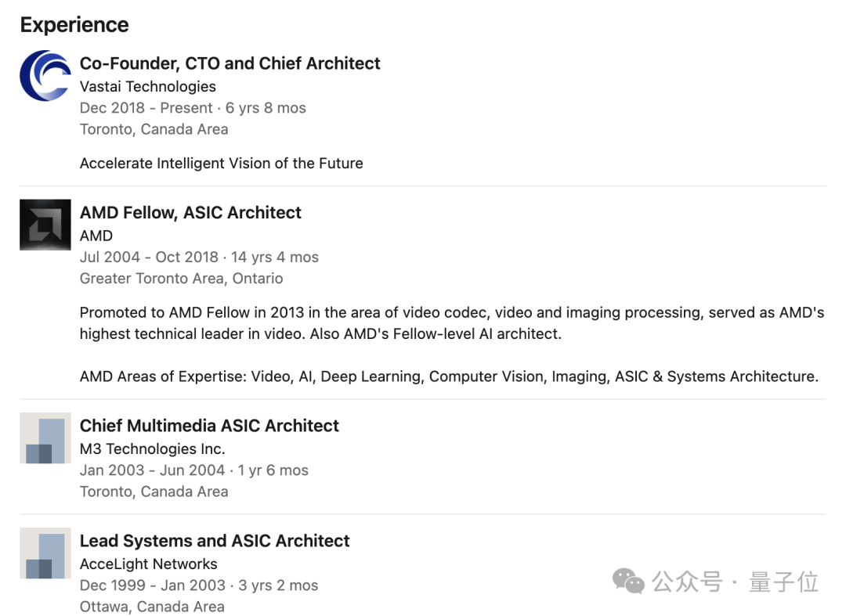
Task: Click the AMD Areas of Expertise line
Action: click(x=449, y=376)
